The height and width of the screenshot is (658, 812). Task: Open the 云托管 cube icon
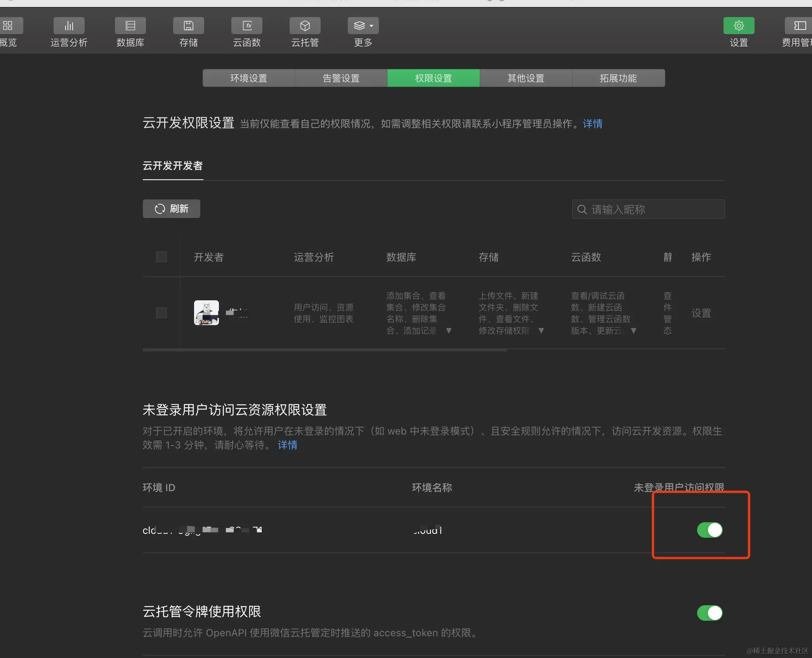tap(305, 26)
